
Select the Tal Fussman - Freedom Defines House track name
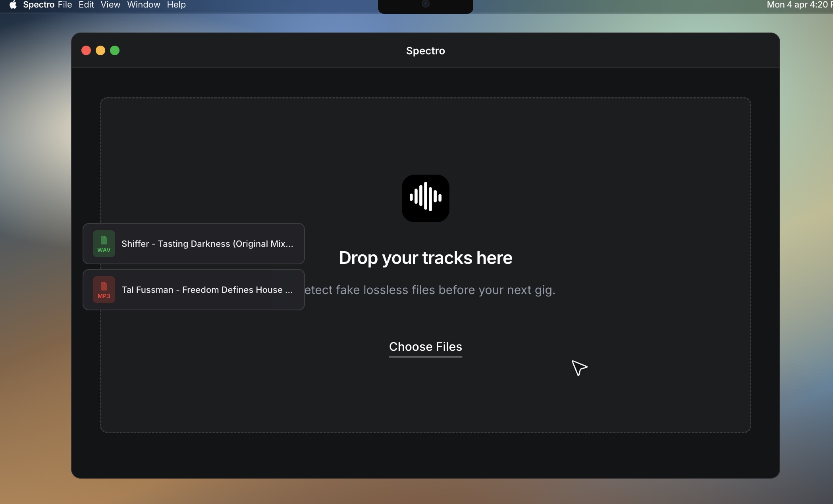click(207, 290)
